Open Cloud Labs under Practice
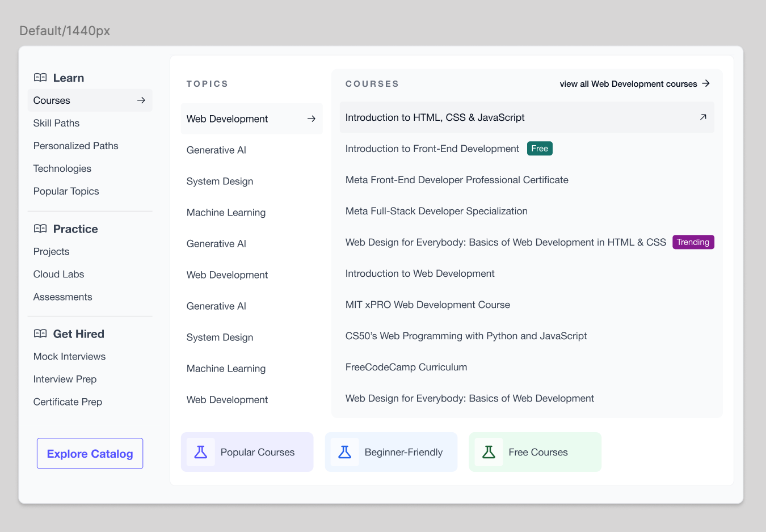The width and height of the screenshot is (766, 532). [59, 274]
